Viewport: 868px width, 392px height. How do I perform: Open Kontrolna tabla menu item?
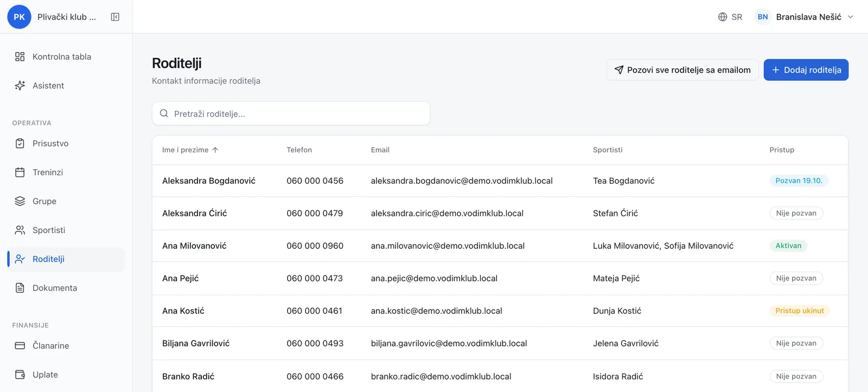click(x=66, y=56)
